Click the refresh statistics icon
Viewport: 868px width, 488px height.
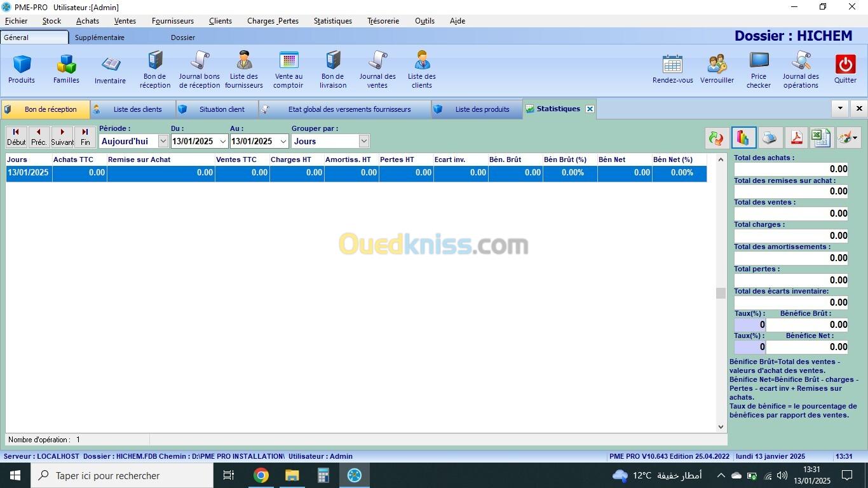point(717,138)
